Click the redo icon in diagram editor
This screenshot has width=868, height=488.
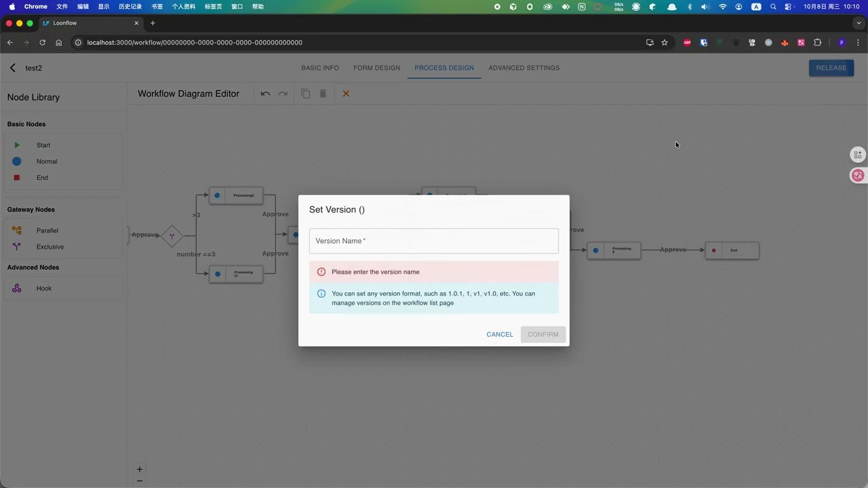(x=283, y=94)
